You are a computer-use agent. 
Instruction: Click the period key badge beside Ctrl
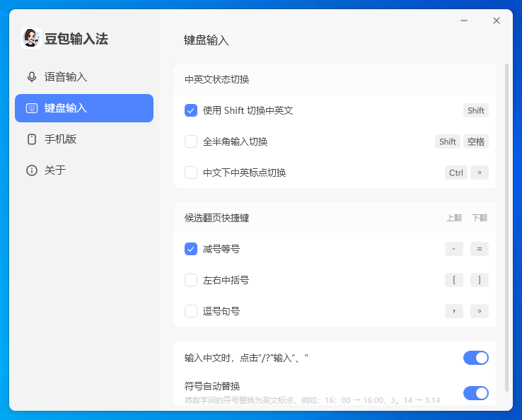coord(480,173)
